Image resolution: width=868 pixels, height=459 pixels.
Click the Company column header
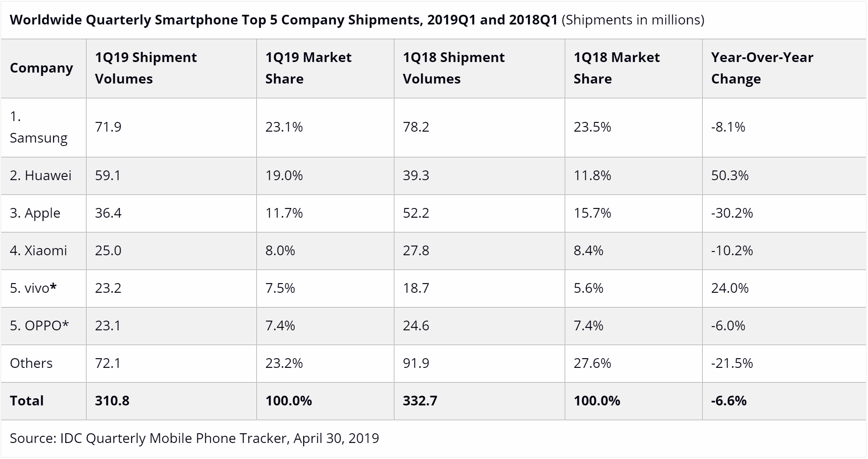[x=41, y=68]
